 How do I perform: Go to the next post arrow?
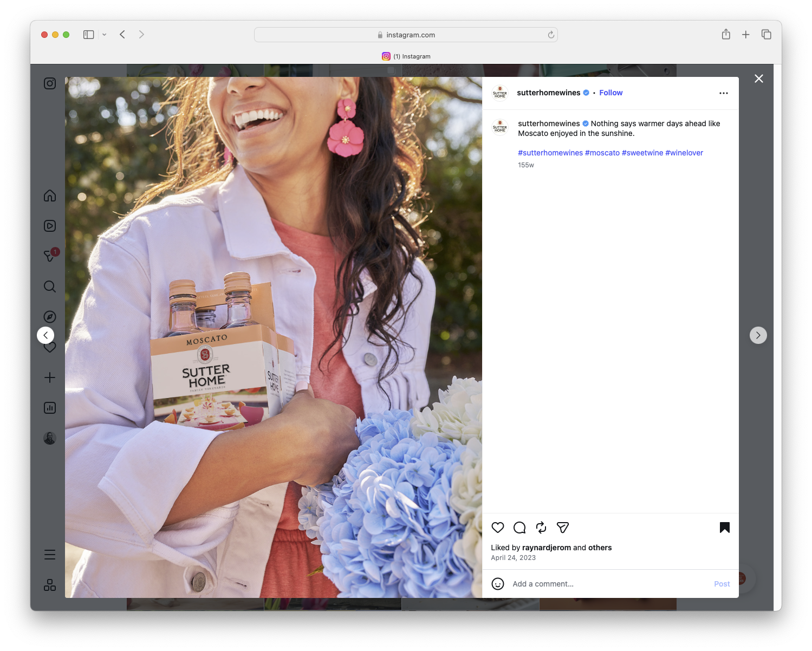tap(758, 335)
